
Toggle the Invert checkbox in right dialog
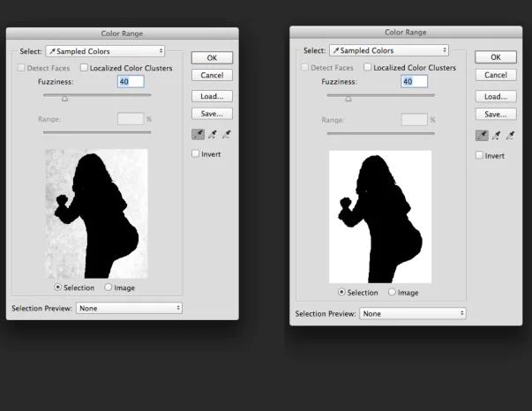[x=480, y=155]
